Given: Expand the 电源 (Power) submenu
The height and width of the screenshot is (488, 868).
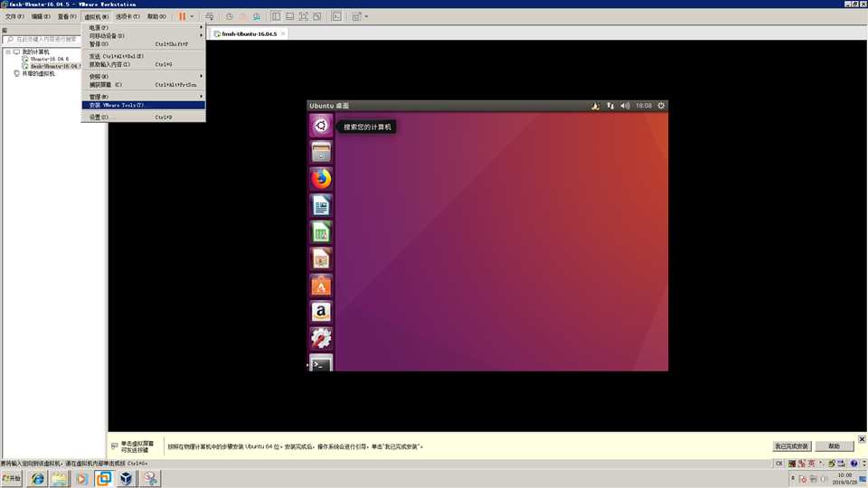Looking at the screenshot, I should pos(144,28).
